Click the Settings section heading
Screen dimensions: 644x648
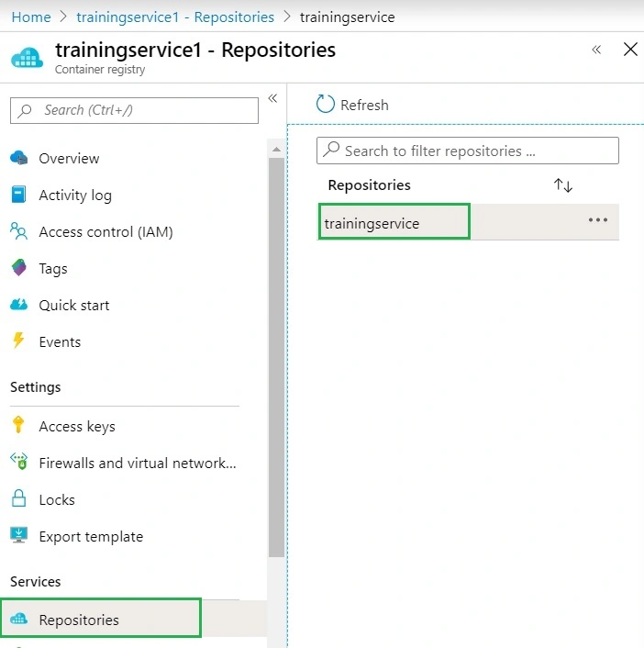(36, 386)
